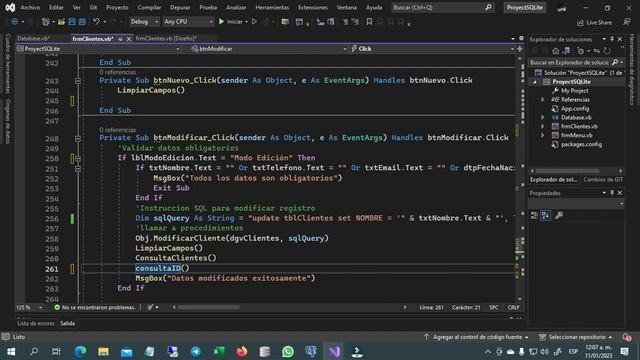Screen dimensions: 640x360
Task: Click the navigate backward circle icon
Action: (15, 22)
